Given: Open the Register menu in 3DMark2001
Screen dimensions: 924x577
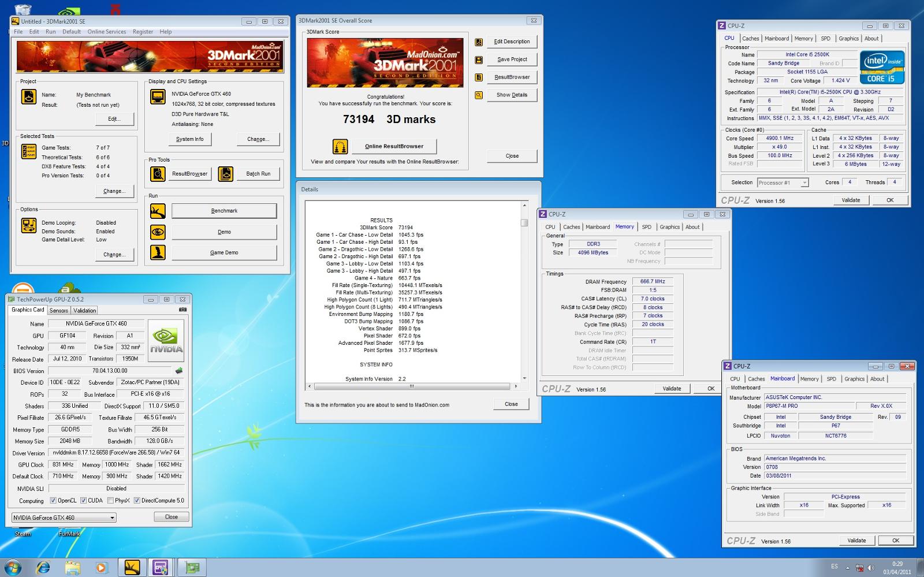Looking at the screenshot, I should (143, 32).
